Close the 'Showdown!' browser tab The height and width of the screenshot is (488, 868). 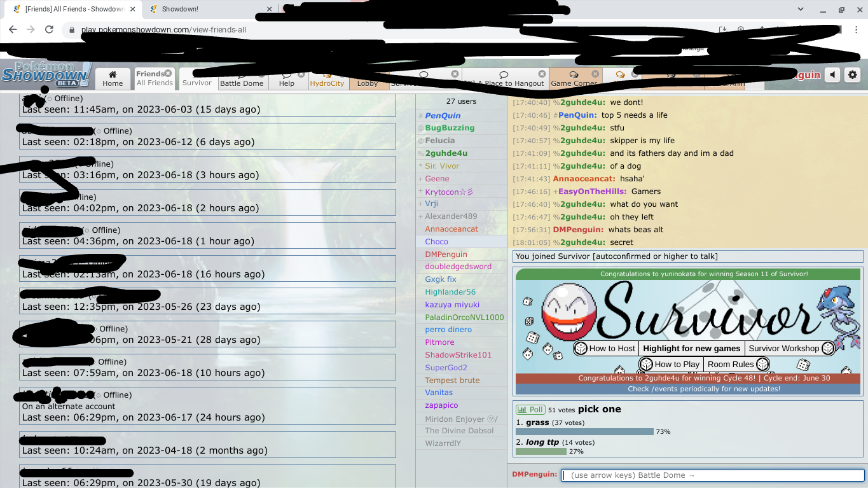tap(270, 9)
